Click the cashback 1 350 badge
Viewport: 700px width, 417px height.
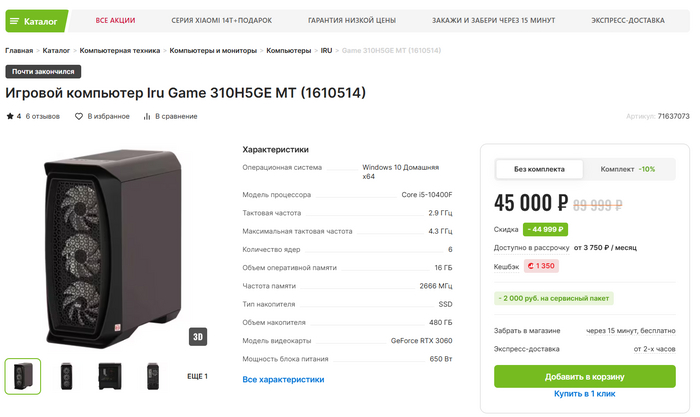(x=541, y=266)
